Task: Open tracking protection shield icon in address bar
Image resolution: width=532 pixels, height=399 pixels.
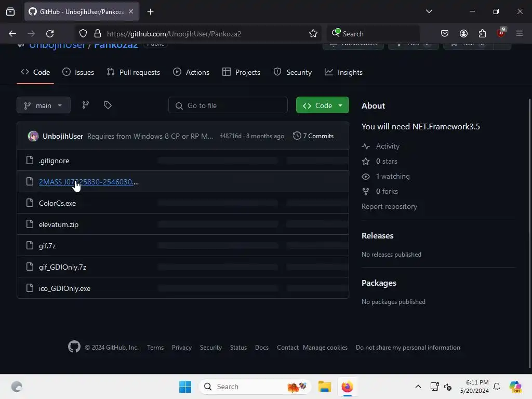Action: pos(83,34)
